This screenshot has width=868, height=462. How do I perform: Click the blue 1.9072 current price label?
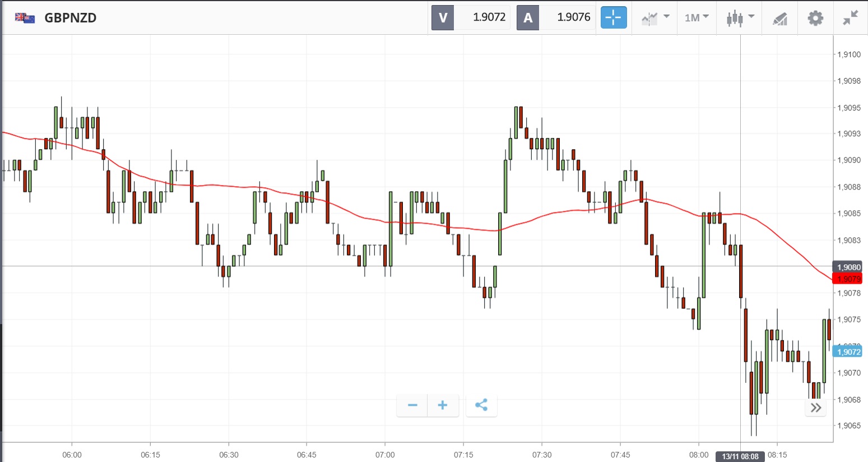click(x=847, y=352)
